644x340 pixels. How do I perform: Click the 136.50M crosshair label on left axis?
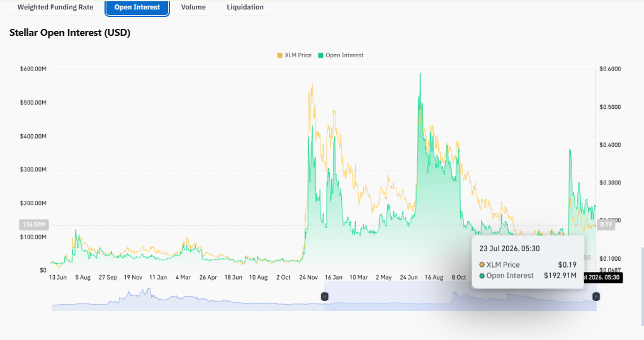(33, 225)
